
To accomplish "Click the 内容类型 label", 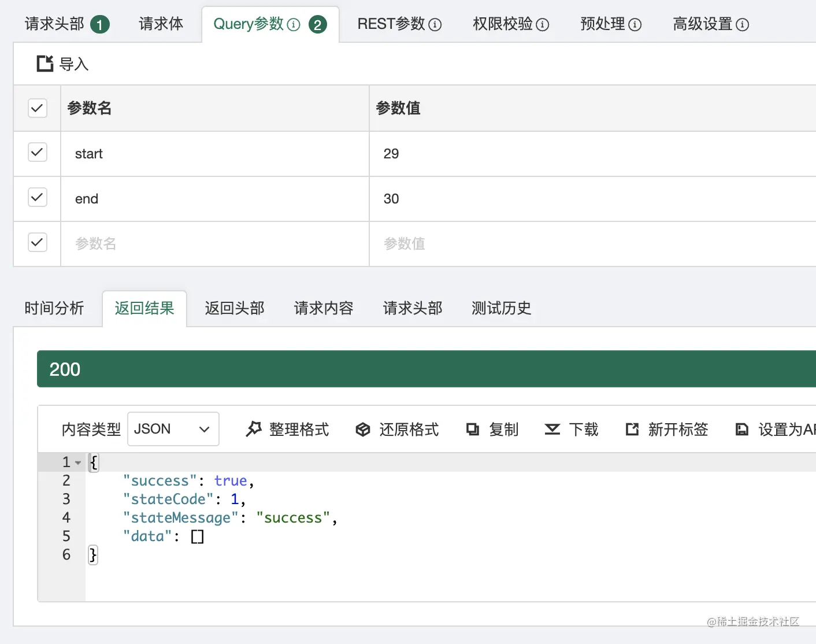I will [91, 430].
